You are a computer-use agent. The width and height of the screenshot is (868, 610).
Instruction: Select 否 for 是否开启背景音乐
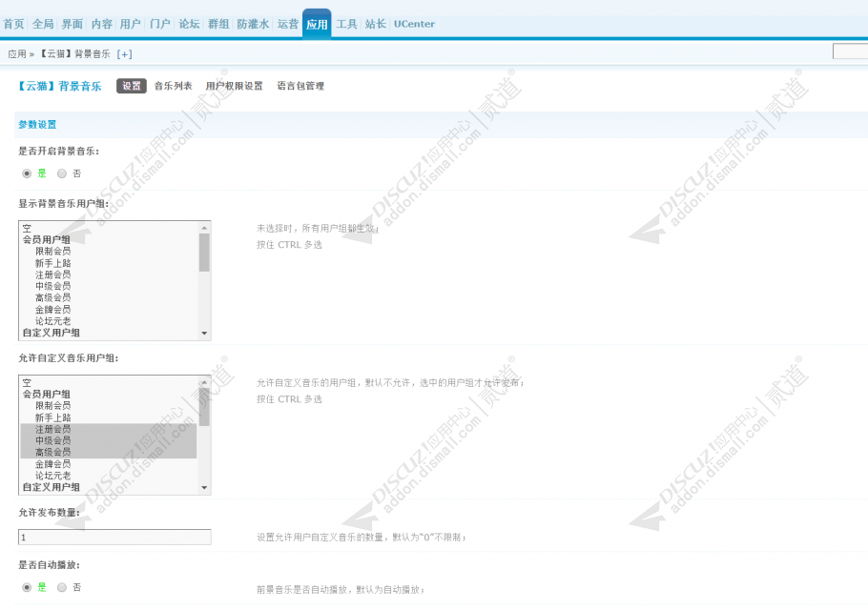(62, 173)
